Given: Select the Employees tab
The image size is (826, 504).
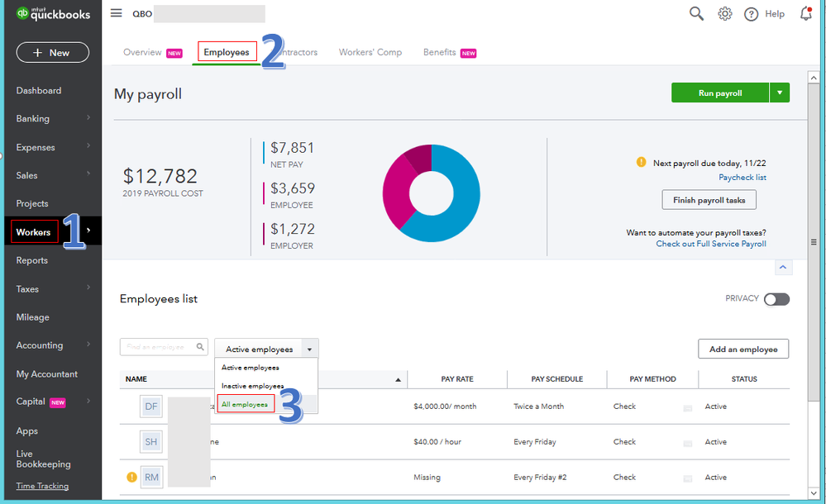Looking at the screenshot, I should pos(227,52).
